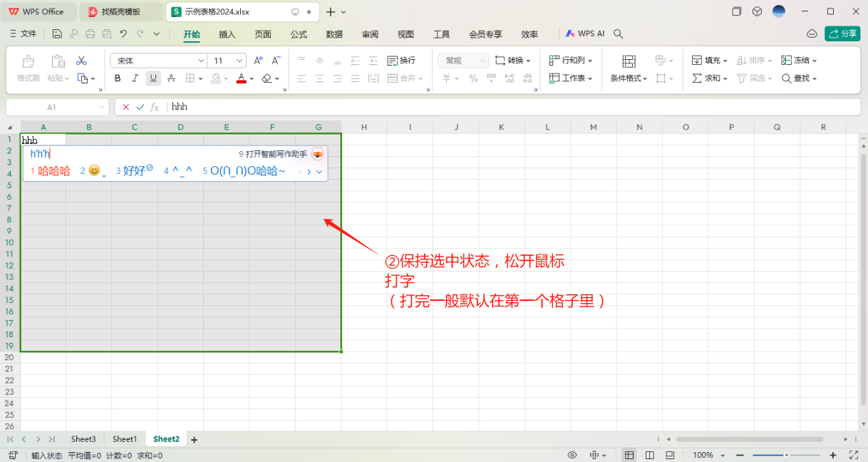The width and height of the screenshot is (868, 462).
Task: Open the 工具 ribbon tab
Action: (x=442, y=34)
